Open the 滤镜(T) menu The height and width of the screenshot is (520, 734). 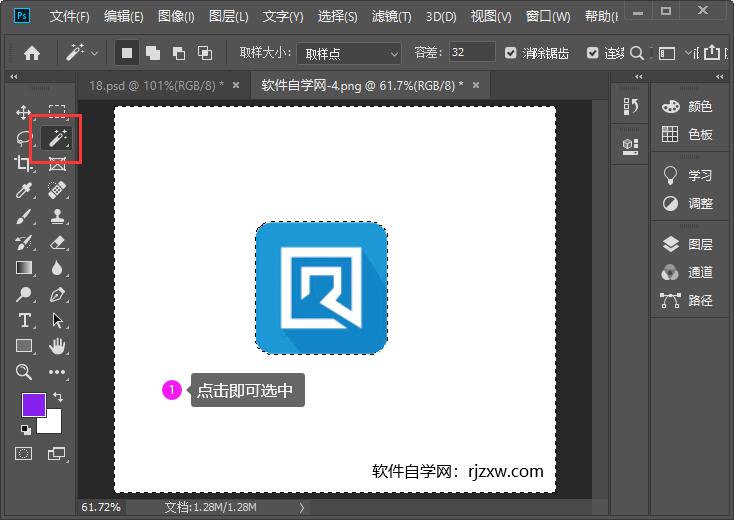(x=392, y=17)
